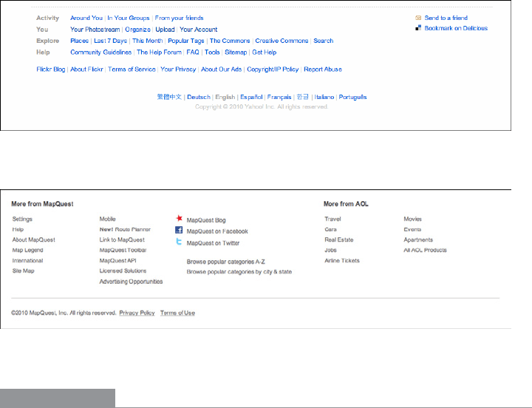Screen dimensions: 532x408
Task: Click the Twitter bird icon
Action: [179, 242]
